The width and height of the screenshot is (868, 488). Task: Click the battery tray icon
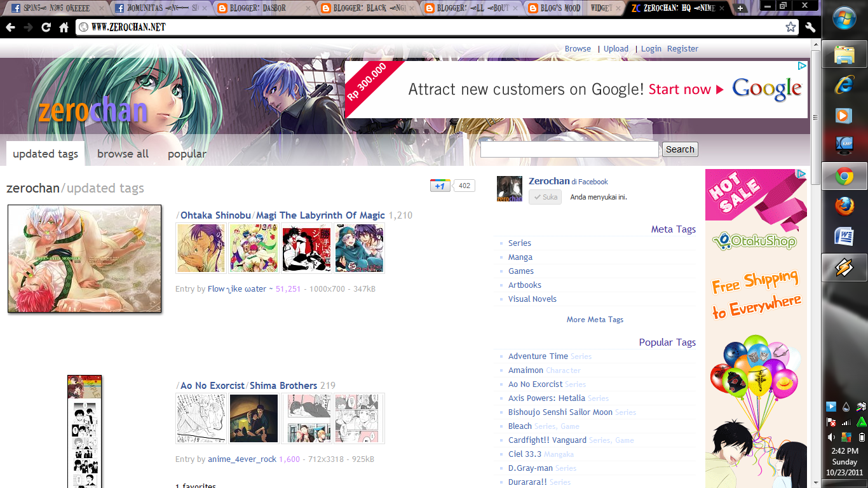[x=862, y=437]
